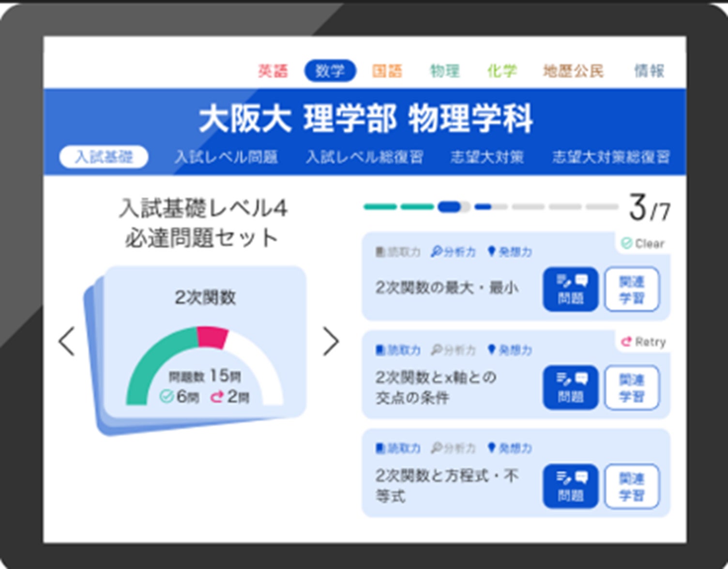Viewport: 728px width, 569px height.
Task: Open the 志望大対策総復習 stage tab
Action: 611,157
